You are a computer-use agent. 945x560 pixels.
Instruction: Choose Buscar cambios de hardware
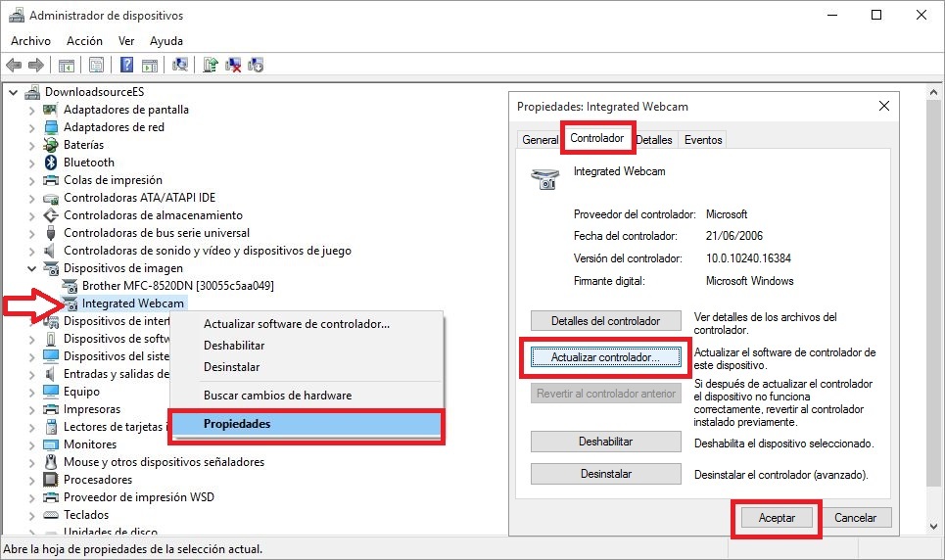tap(307, 396)
